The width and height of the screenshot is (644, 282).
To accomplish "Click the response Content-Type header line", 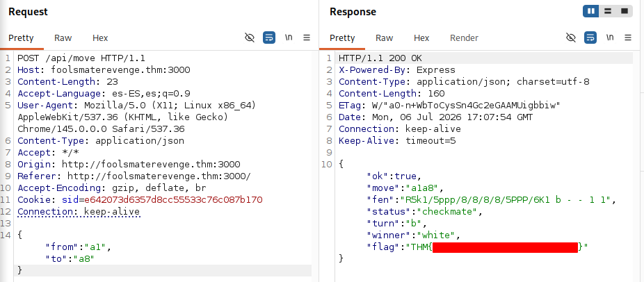I will click(x=464, y=82).
